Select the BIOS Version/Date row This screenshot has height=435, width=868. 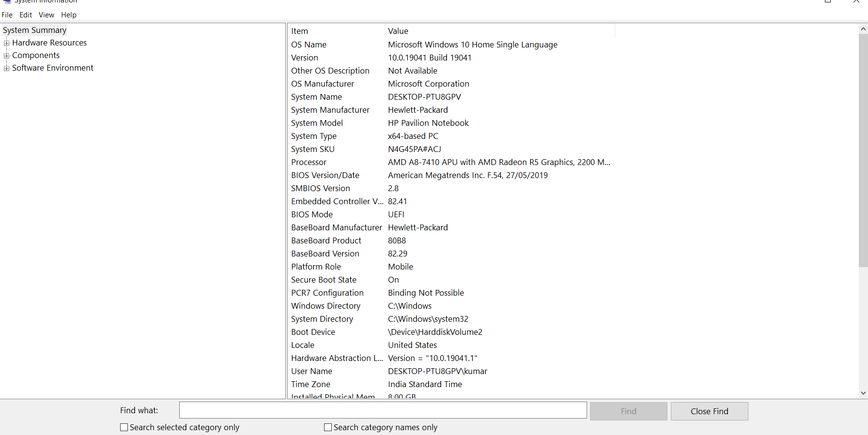451,175
